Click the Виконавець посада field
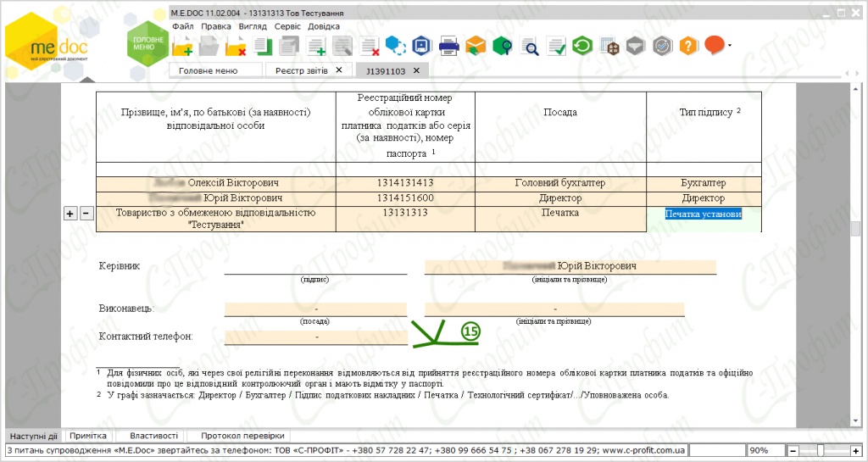Image resolution: width=868 pixels, height=462 pixels. click(x=315, y=309)
